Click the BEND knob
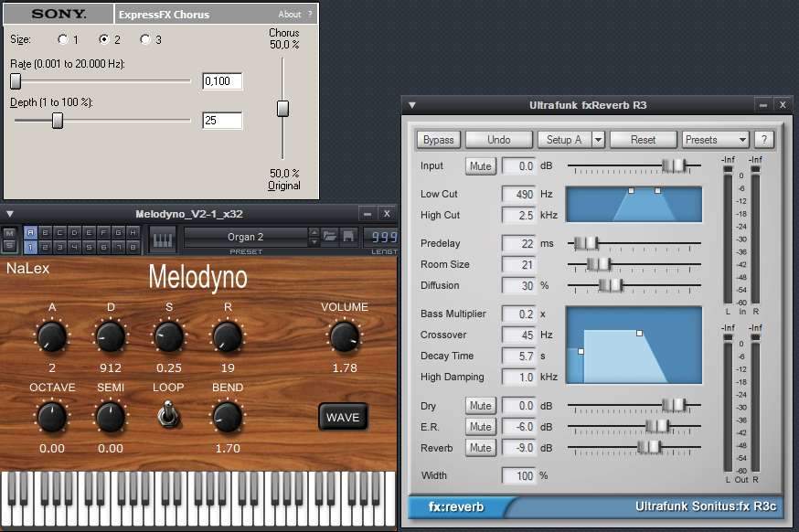 (228, 417)
